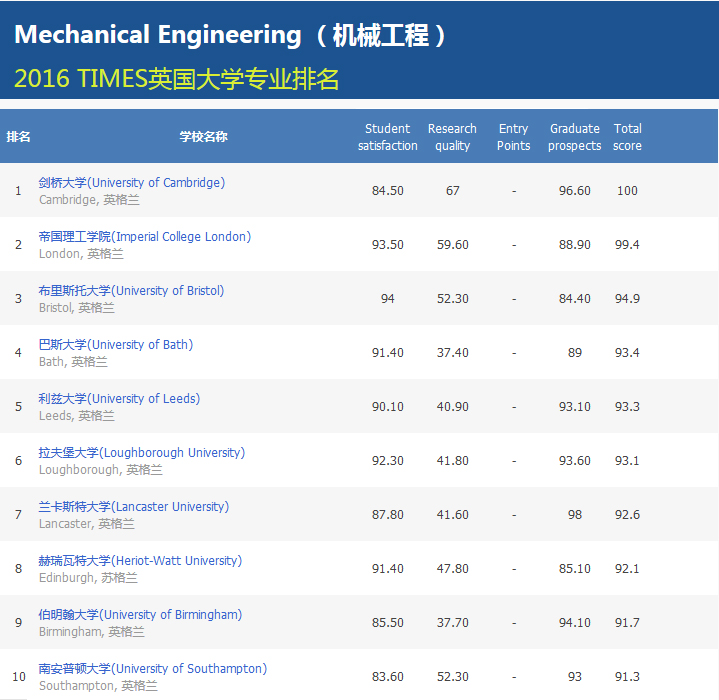The height and width of the screenshot is (700, 719).
Task: Select Leeds' student satisfaction 90.10
Action: [x=387, y=407]
